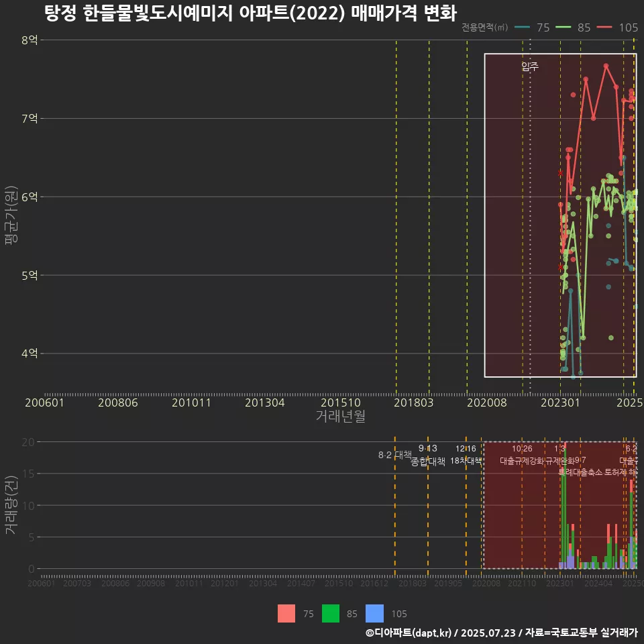644x644 pixels.
Task: Click the 9·13 종합대책 policy label
Action: click(x=427, y=455)
